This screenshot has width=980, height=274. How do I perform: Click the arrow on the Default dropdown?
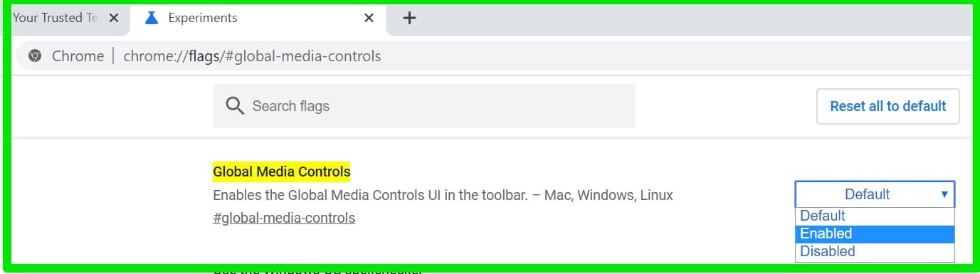click(x=944, y=194)
